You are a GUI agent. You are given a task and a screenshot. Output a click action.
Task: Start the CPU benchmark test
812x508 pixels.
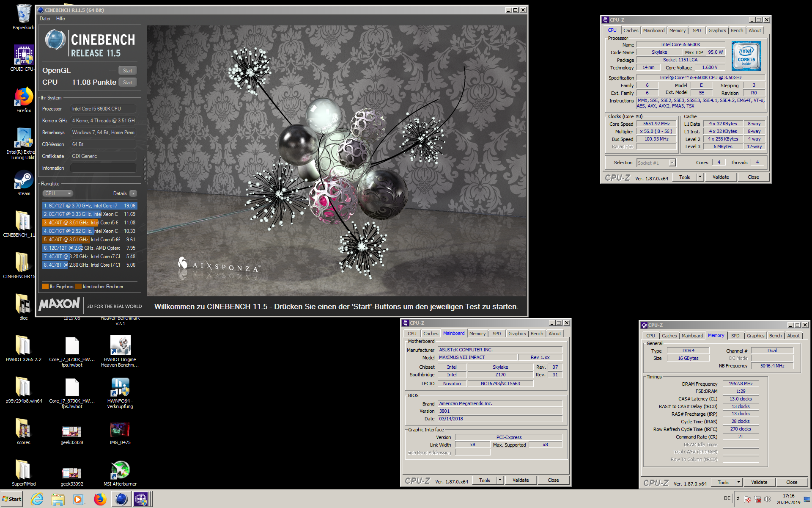128,83
